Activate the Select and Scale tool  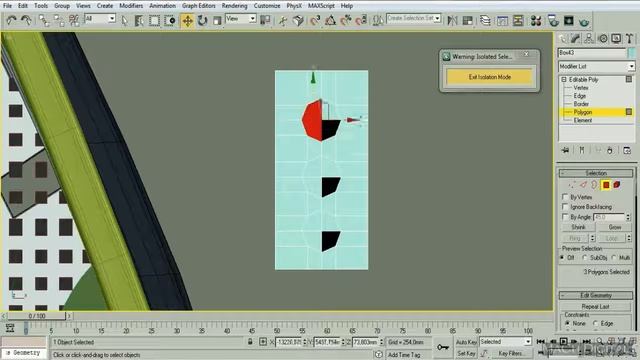tap(217, 20)
